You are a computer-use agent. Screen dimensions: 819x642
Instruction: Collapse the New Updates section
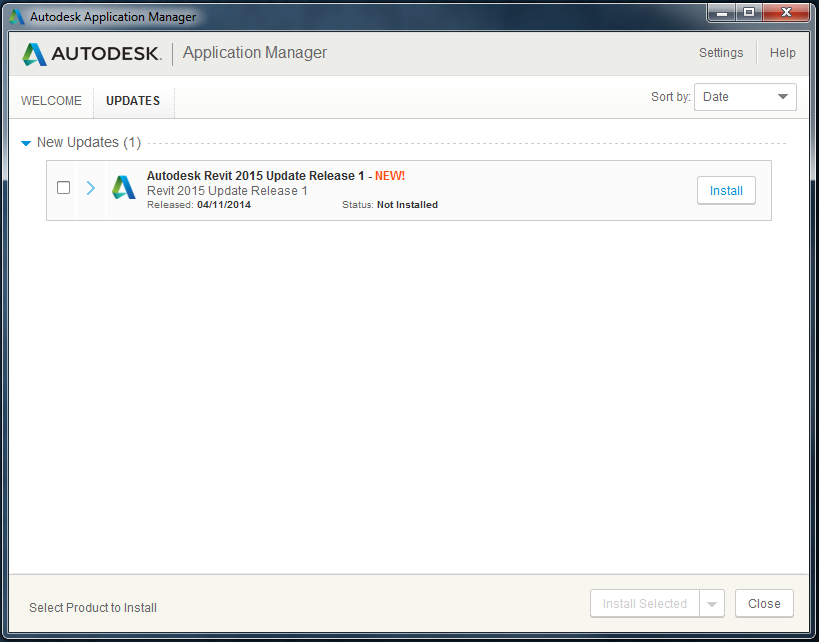26,143
